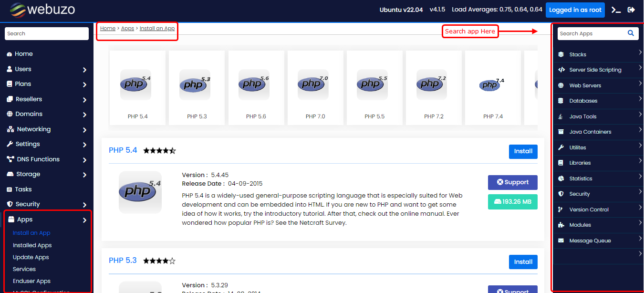Click the Stacks category icon
This screenshot has height=293, width=644.
(561, 54)
